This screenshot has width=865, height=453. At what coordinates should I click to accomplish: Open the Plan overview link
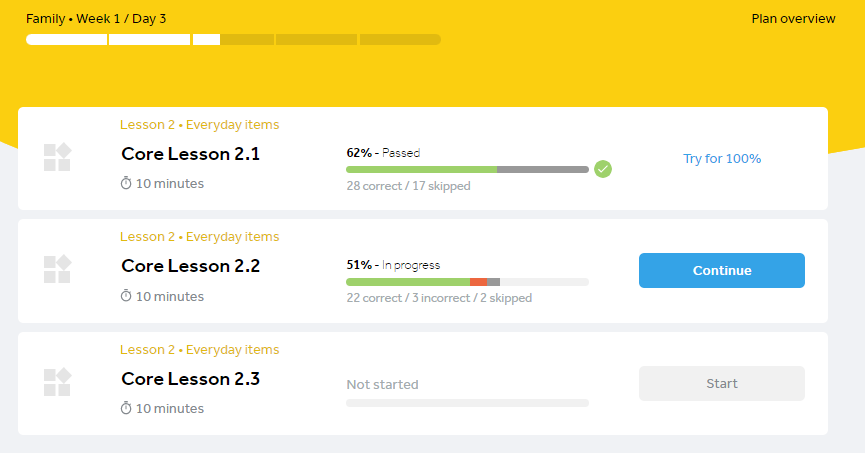pyautogui.click(x=793, y=19)
